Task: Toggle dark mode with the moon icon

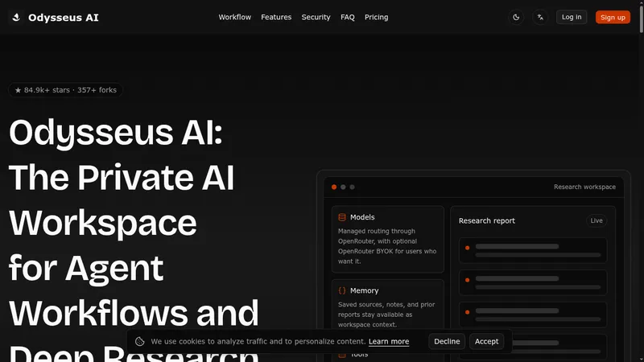Action: pyautogui.click(x=516, y=17)
